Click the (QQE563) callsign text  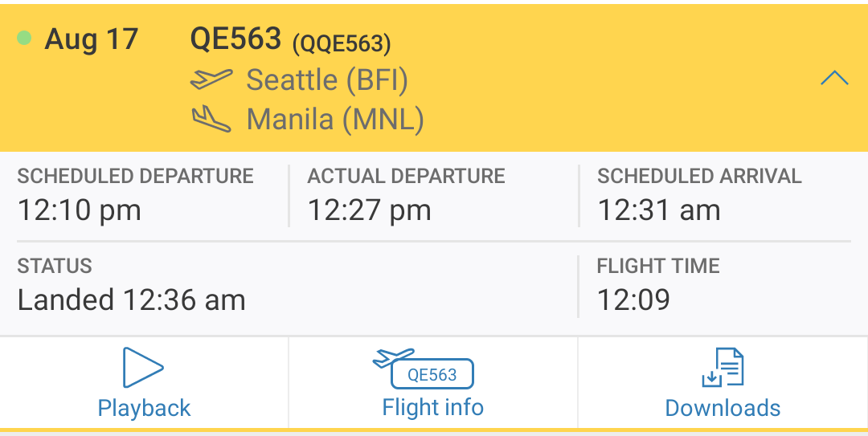pos(342,43)
